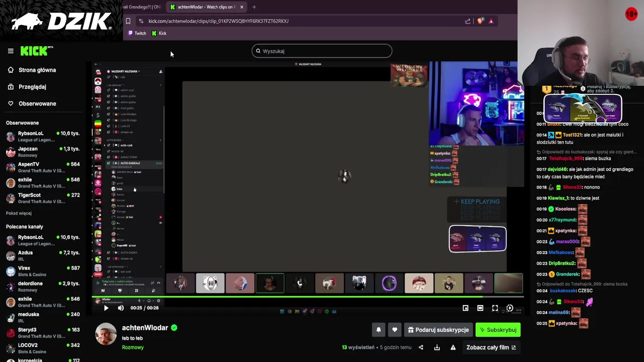Enter fullscreen on the player

(x=495, y=308)
